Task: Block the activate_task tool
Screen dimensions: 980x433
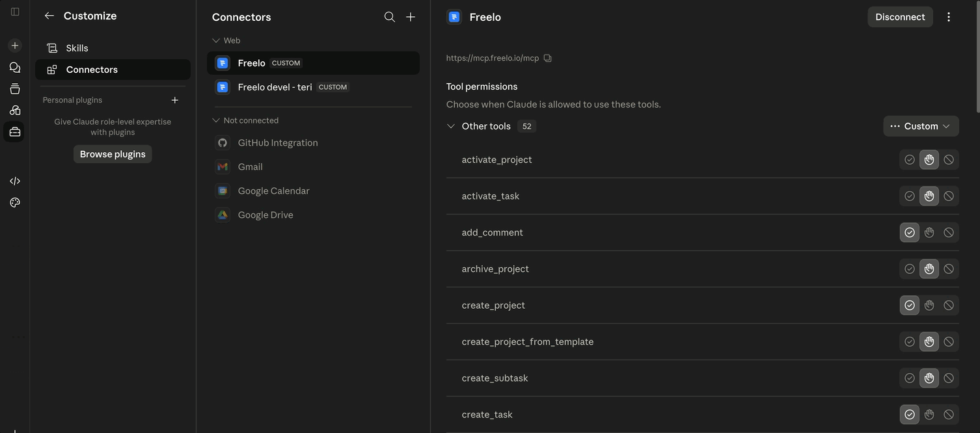Action: 949,196
